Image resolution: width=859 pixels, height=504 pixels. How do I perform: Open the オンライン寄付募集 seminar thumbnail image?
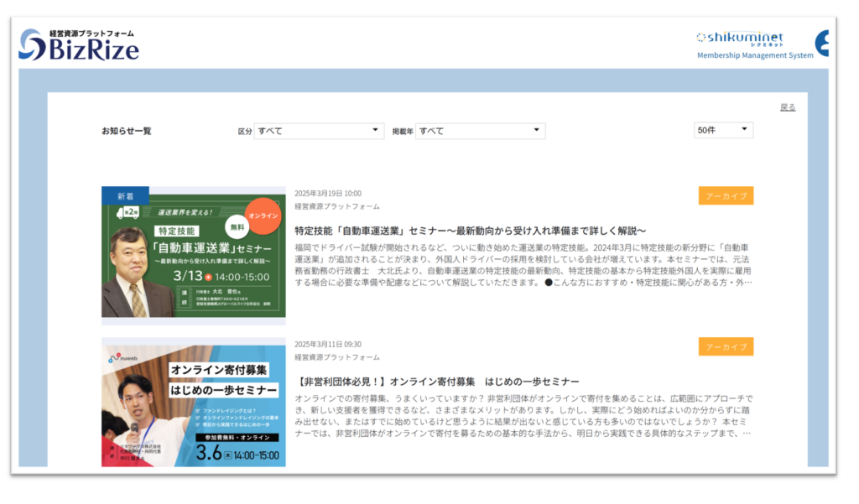[193, 403]
